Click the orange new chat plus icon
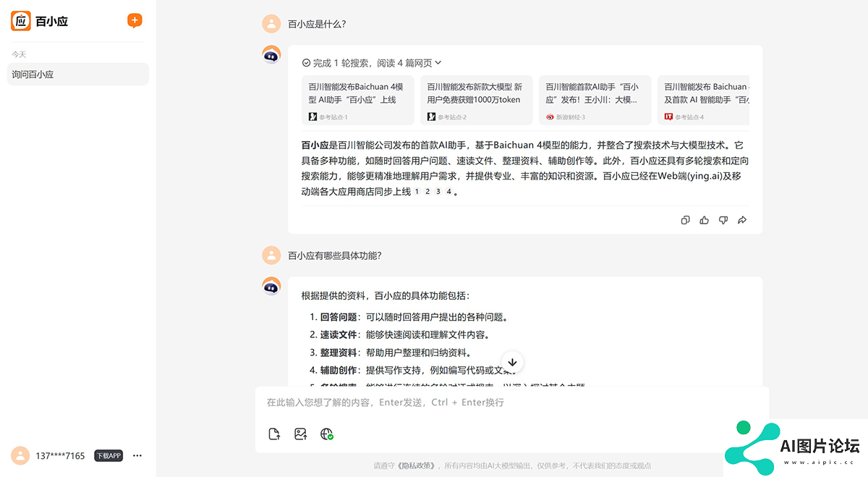 coord(135,20)
